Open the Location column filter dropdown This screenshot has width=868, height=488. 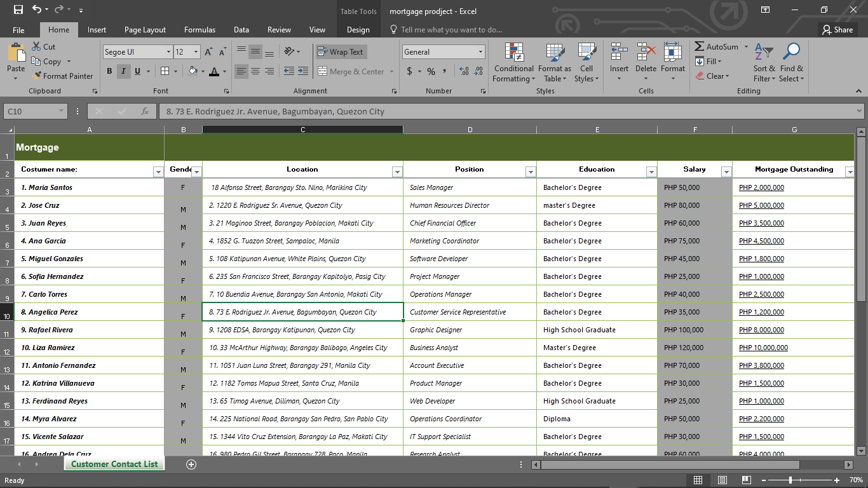click(x=397, y=172)
